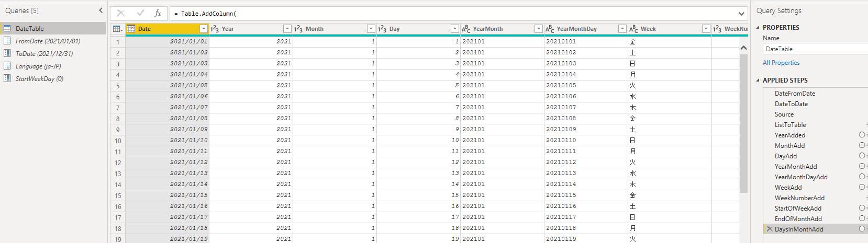Click the Month column data type icon
Screen dimensions: 868x243
[298, 29]
